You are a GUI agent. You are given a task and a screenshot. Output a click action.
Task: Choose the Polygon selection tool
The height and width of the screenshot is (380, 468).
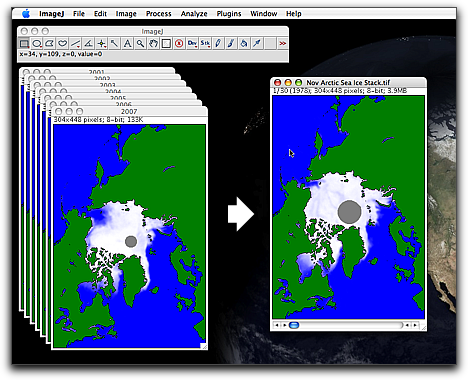[50, 43]
